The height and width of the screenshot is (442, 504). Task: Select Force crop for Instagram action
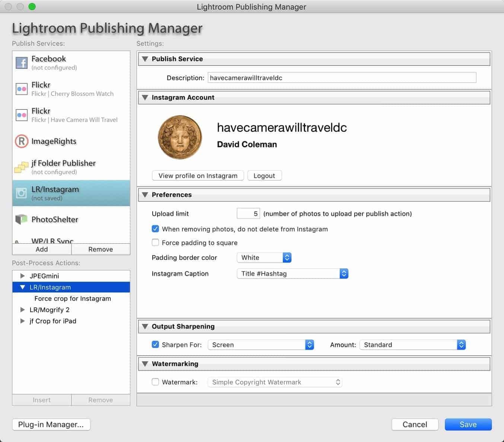coord(73,298)
